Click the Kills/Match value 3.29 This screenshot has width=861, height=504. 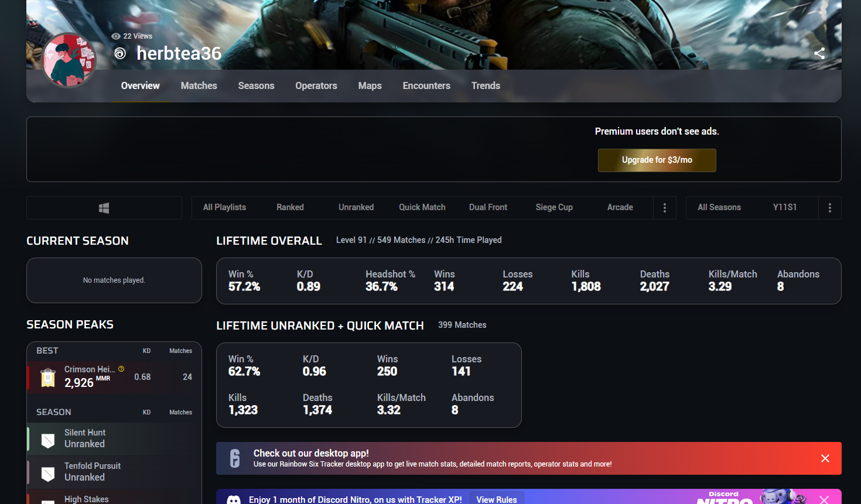point(720,286)
